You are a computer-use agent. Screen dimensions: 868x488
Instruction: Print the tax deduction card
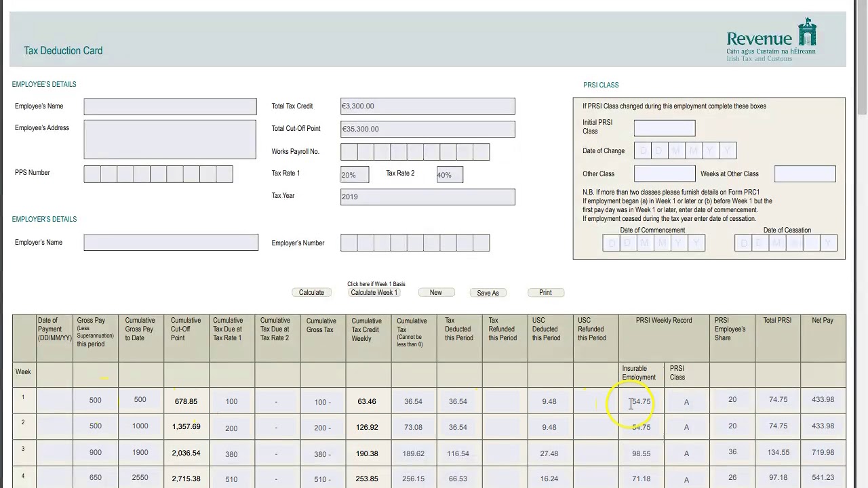pos(545,293)
